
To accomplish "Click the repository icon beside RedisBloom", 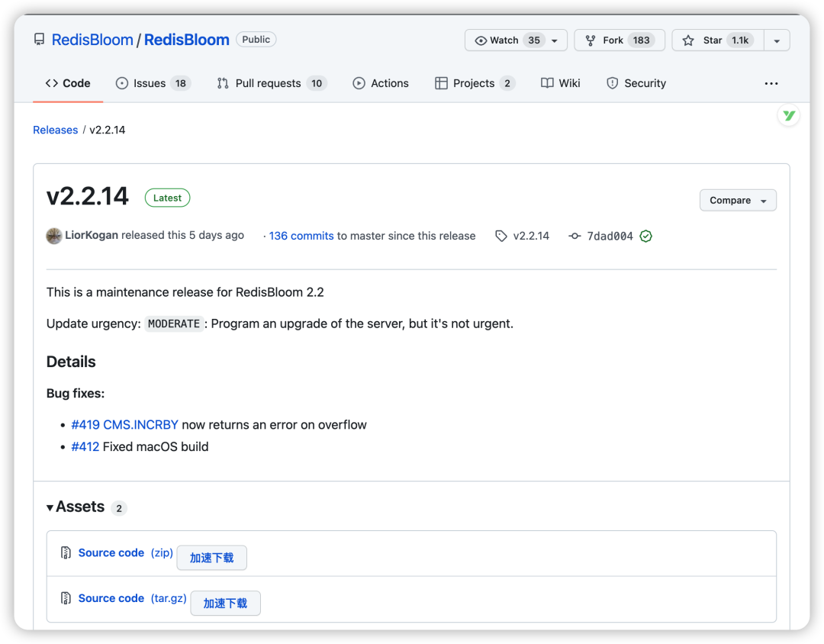I will tap(39, 40).
